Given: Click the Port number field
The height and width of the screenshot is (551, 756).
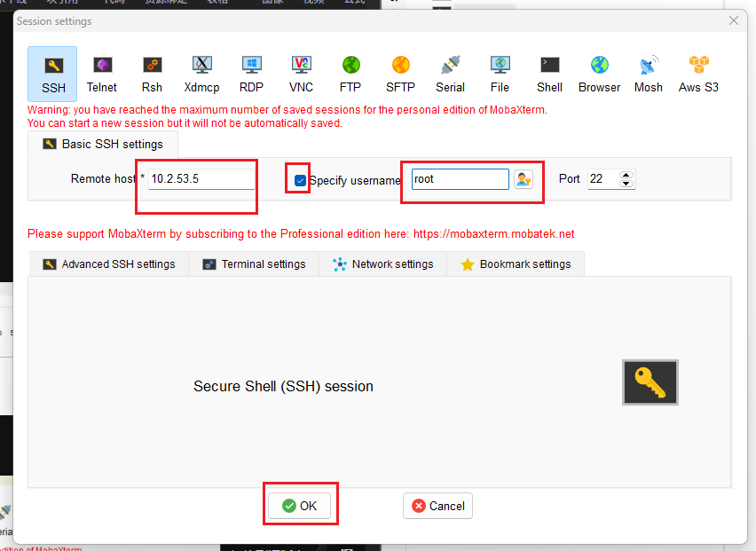Looking at the screenshot, I should click(603, 179).
